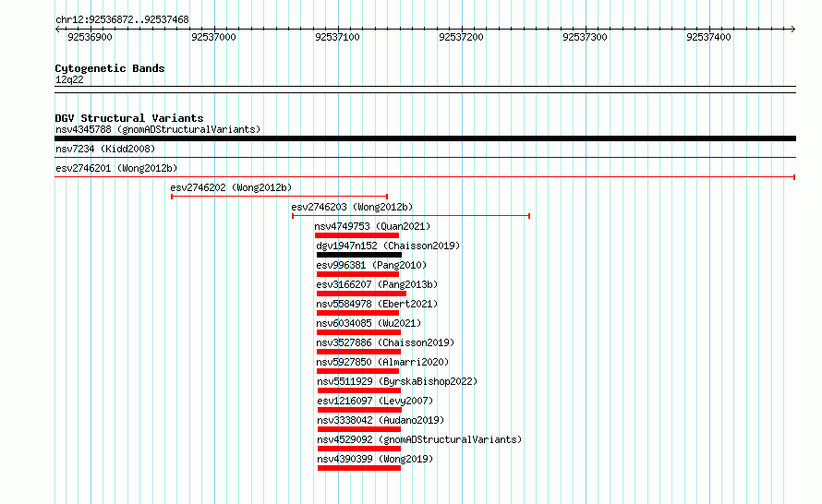Screen dimensions: 822x504
Task: Click the nsv4345788 gnomADStructuralVariants label
Action: (158, 129)
